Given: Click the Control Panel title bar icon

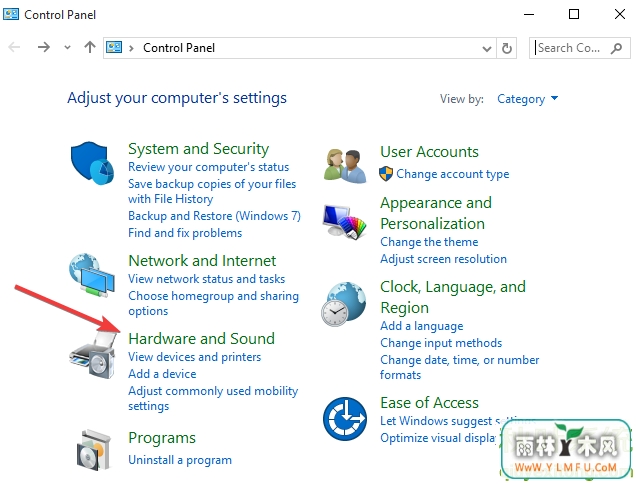Looking at the screenshot, I should (11, 14).
